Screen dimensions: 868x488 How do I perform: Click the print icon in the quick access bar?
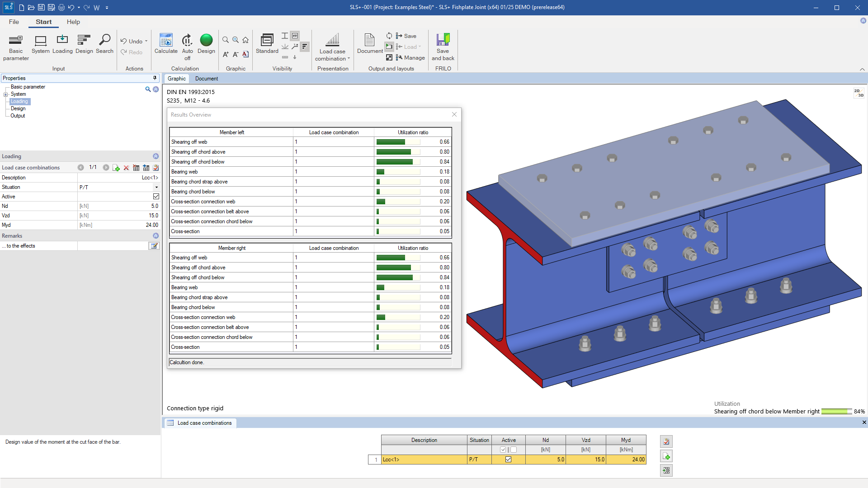[61, 8]
